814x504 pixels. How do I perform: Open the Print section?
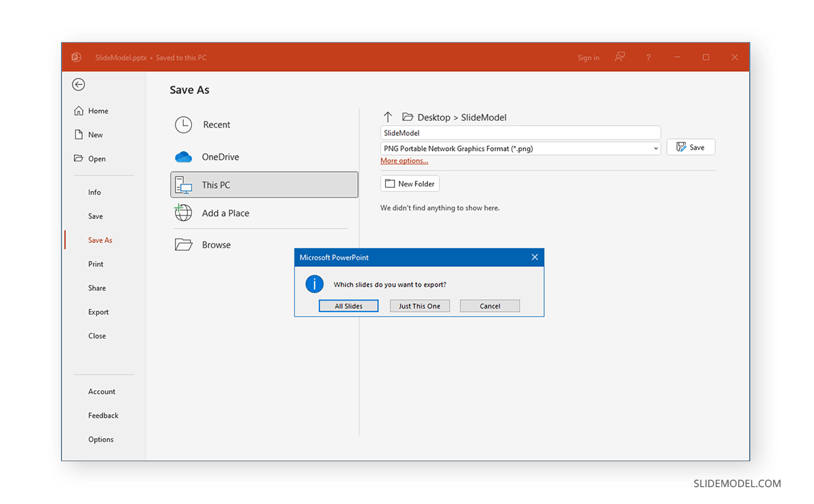pos(96,264)
